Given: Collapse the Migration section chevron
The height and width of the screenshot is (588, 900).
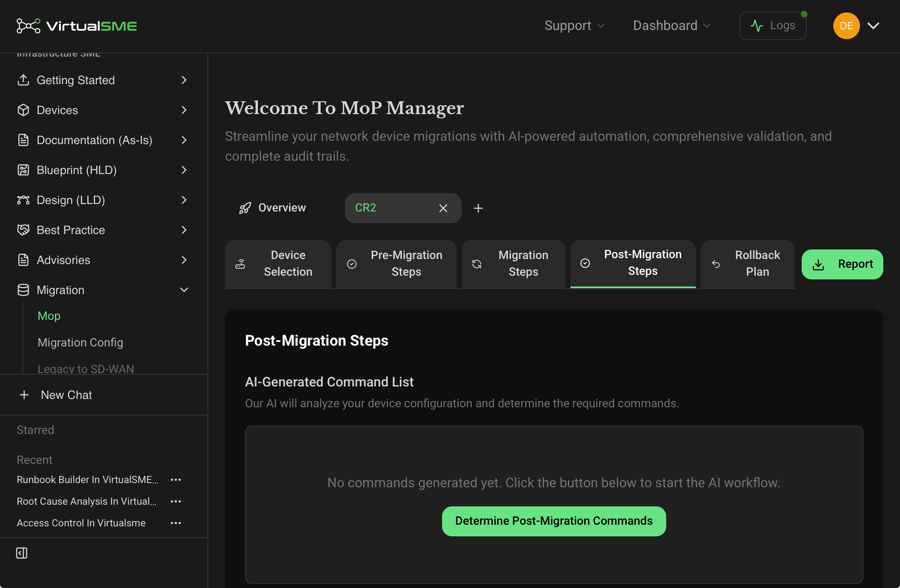Looking at the screenshot, I should point(184,290).
